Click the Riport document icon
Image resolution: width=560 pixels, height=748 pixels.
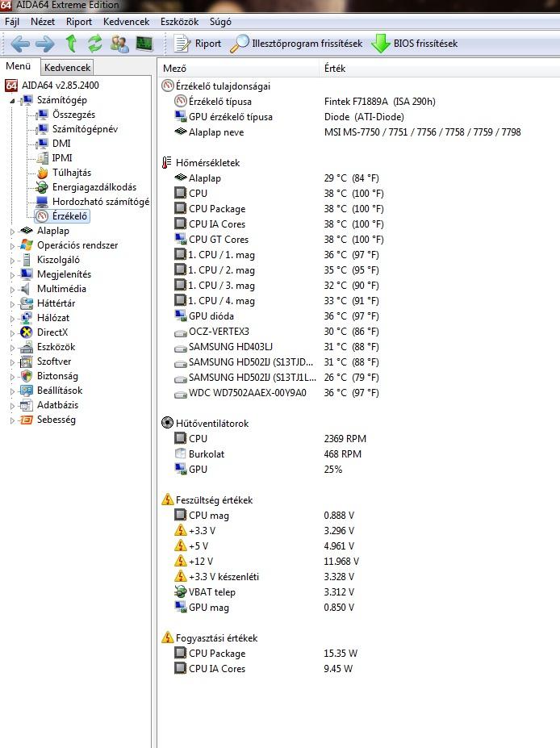click(182, 44)
